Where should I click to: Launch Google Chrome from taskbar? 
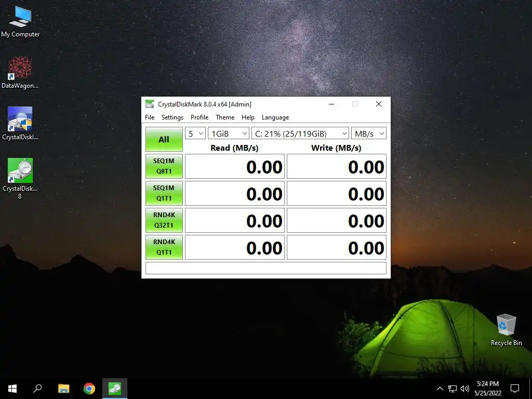[89, 389]
